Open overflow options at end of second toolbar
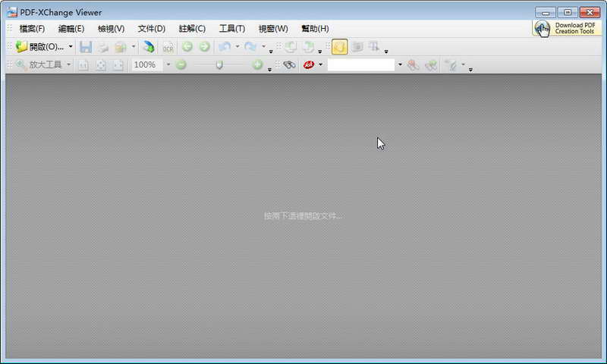This screenshot has height=364, width=607. click(x=470, y=70)
